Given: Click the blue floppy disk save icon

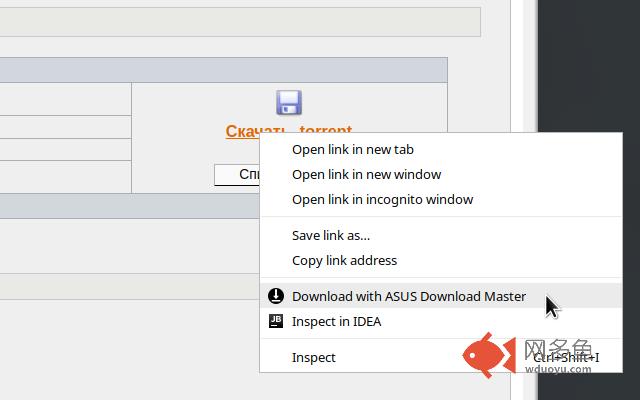Looking at the screenshot, I should [289, 102].
